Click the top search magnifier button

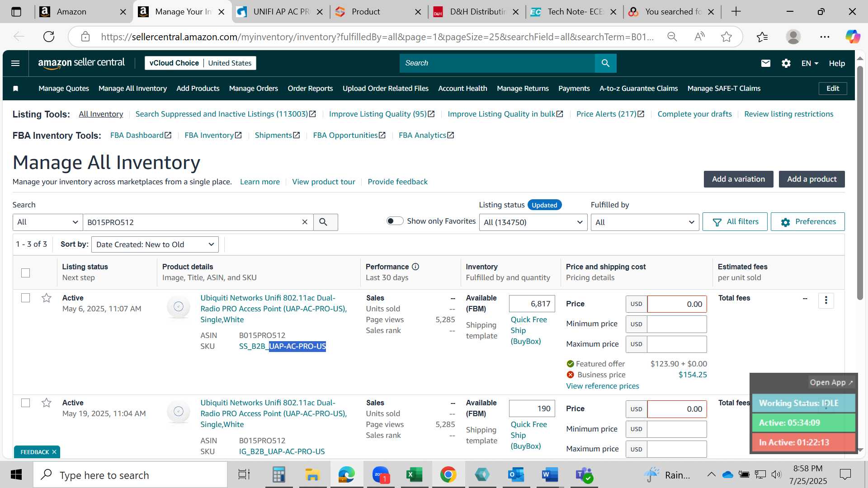tap(605, 63)
